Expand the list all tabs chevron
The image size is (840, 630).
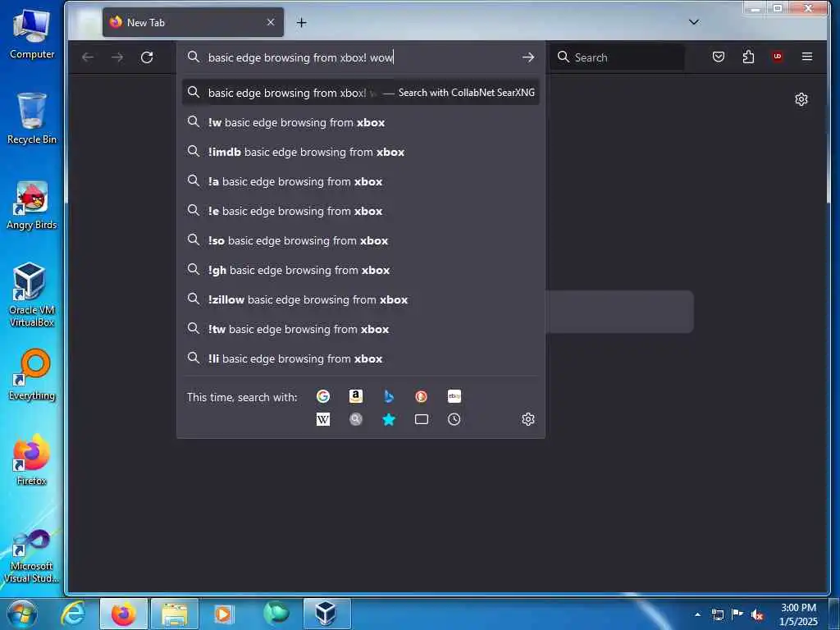(x=694, y=22)
